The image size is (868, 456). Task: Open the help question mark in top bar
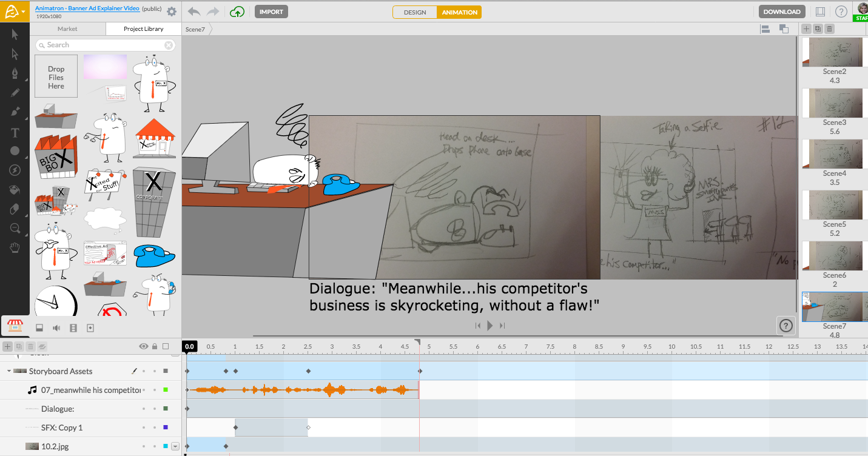[841, 12]
